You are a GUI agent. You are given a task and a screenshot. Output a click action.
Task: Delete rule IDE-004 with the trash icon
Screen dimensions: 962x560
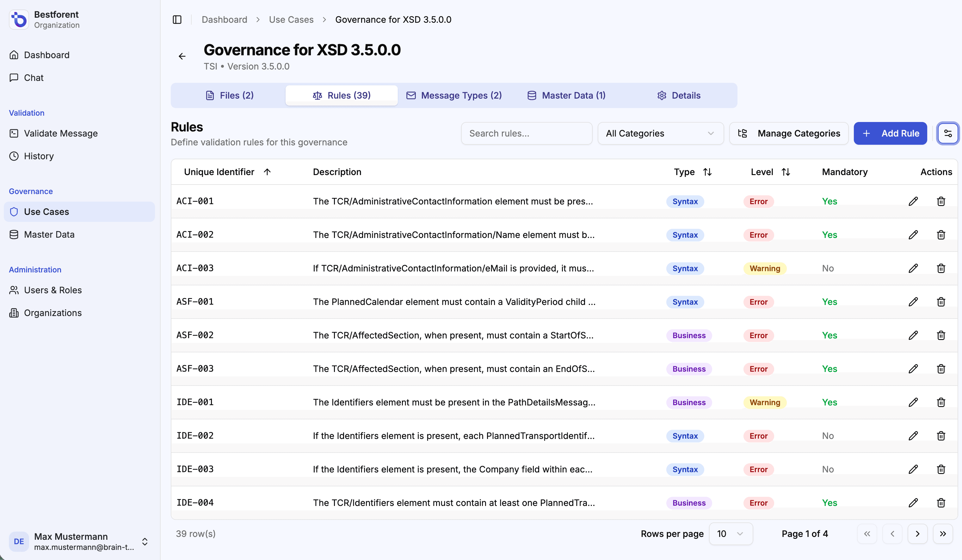[x=941, y=503]
